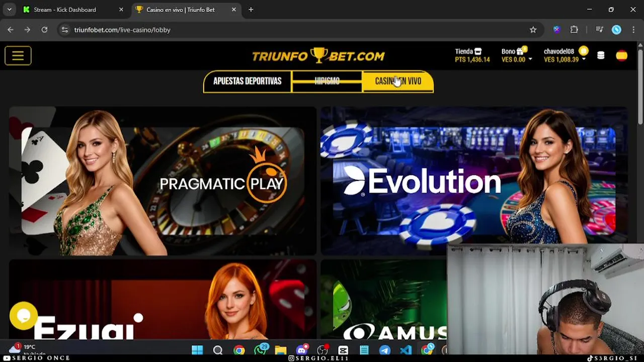Go back to the previous page
644x362 pixels.
click(11, 30)
